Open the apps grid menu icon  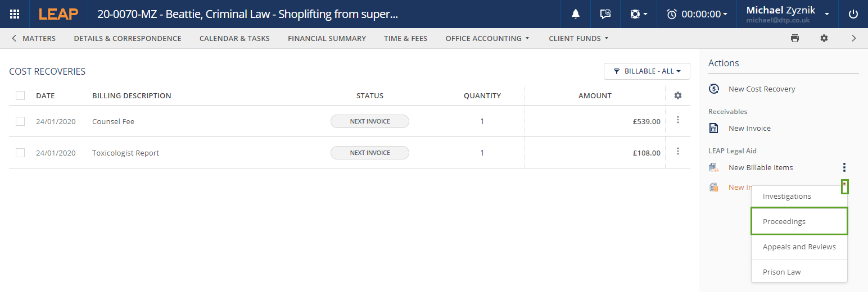point(15,14)
